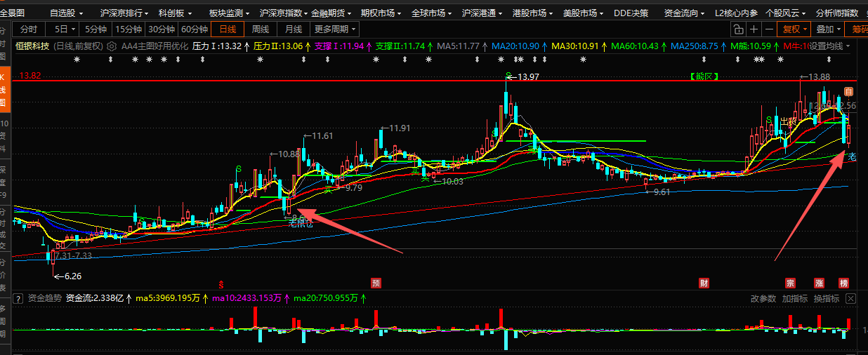Click 压力Ⅰ:13.32 indicator value
Image resolution: width=868 pixels, height=355 pixels.
click(217, 46)
